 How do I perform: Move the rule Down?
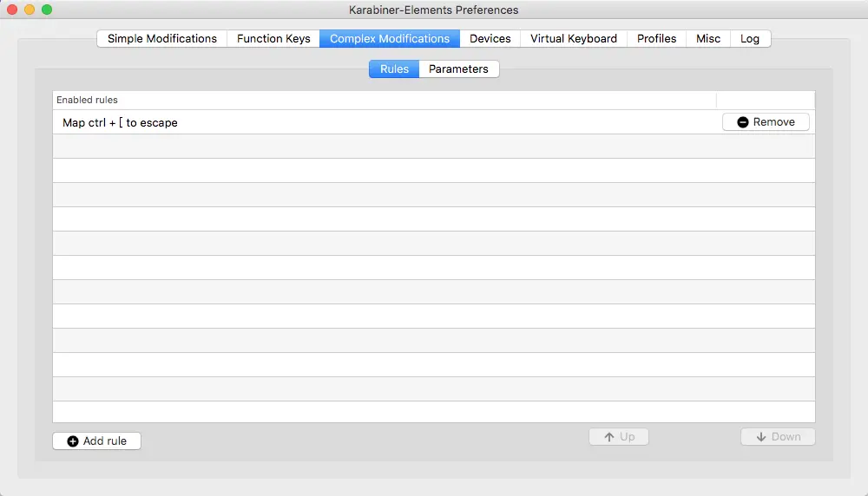(x=778, y=437)
